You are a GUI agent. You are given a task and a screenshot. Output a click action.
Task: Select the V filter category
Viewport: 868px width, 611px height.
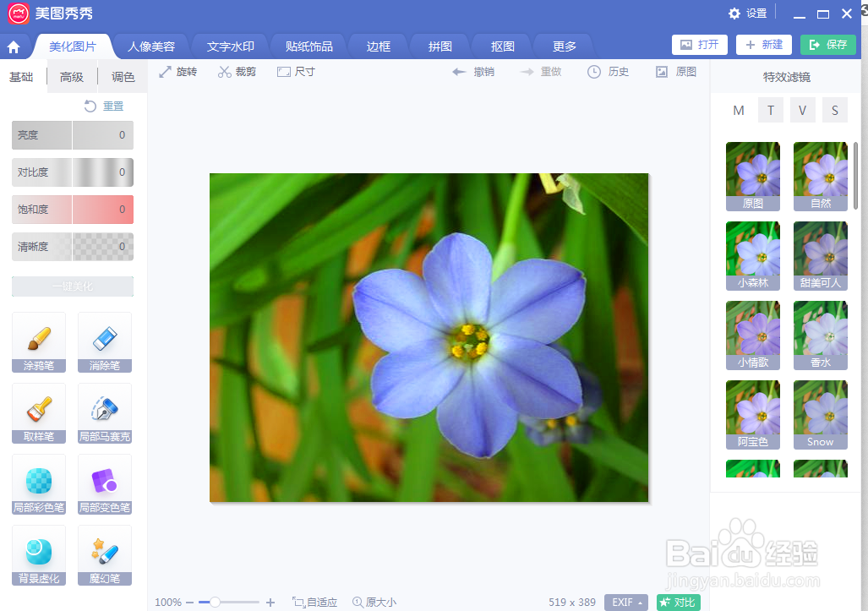pos(803,110)
